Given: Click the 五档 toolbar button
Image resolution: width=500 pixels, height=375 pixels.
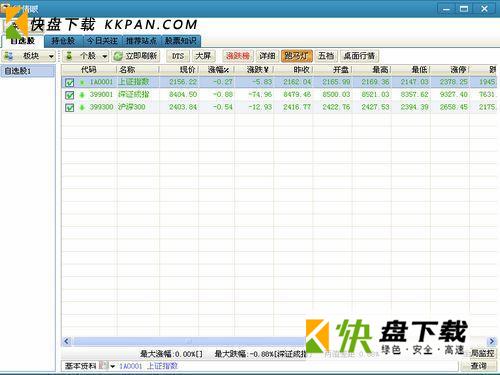Looking at the screenshot, I should pos(326,56).
